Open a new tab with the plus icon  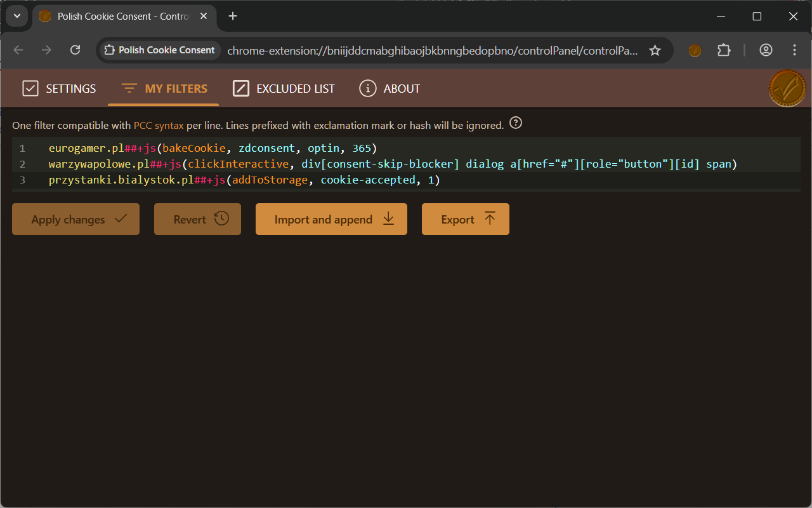(x=233, y=16)
